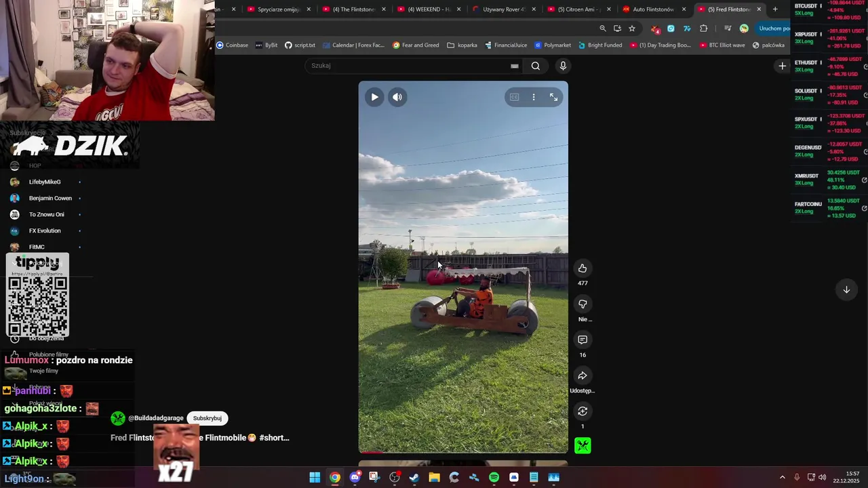Open taskbar volume speaker control

pyautogui.click(x=822, y=477)
